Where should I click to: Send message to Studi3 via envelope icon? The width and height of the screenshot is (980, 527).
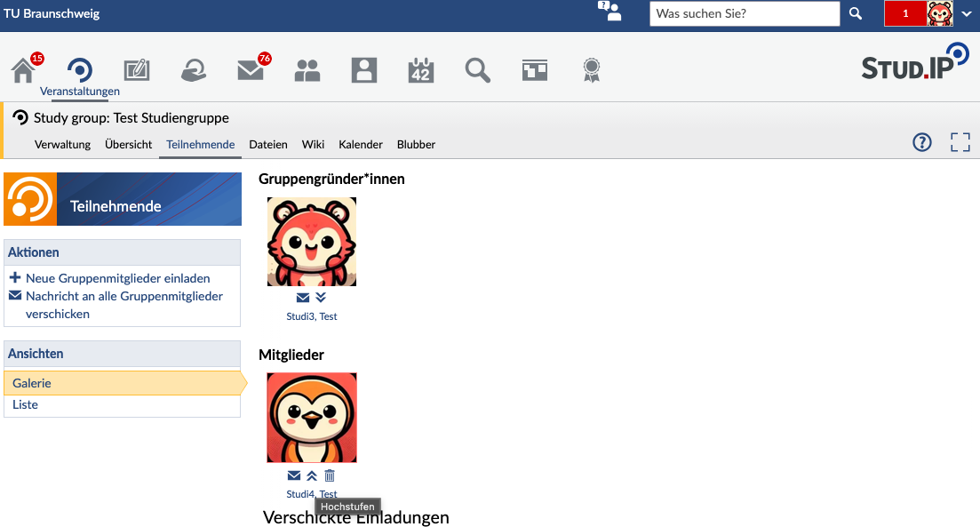click(x=302, y=298)
